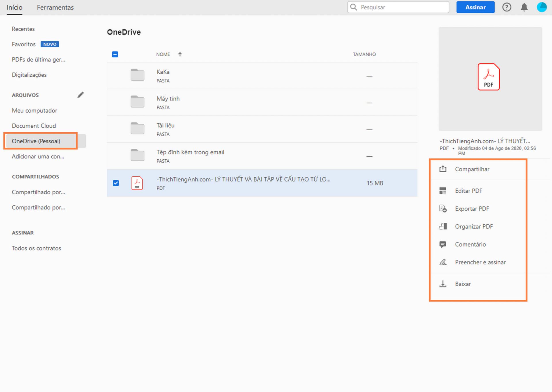
Task: Select OneDrive (Pessoal) in the sidebar
Action: pos(36,141)
